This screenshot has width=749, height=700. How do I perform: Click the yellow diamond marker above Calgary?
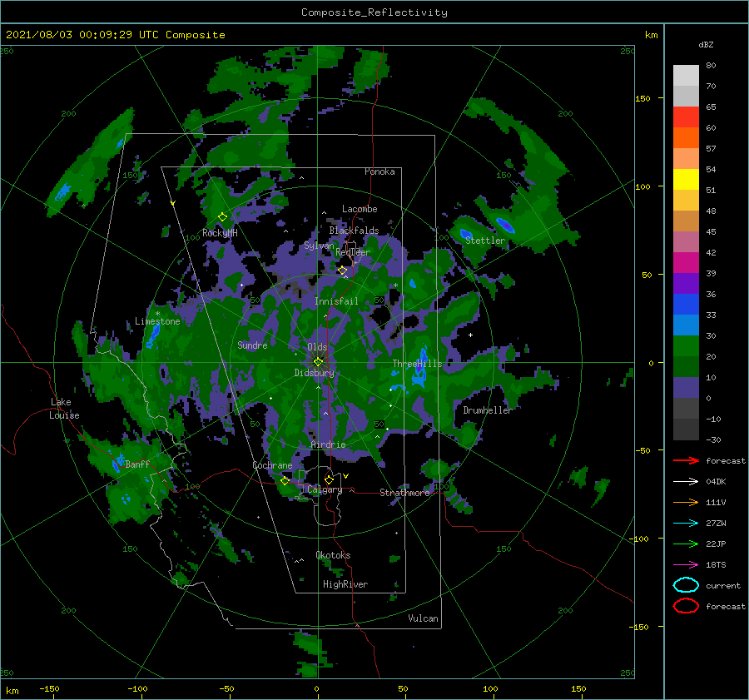329,479
